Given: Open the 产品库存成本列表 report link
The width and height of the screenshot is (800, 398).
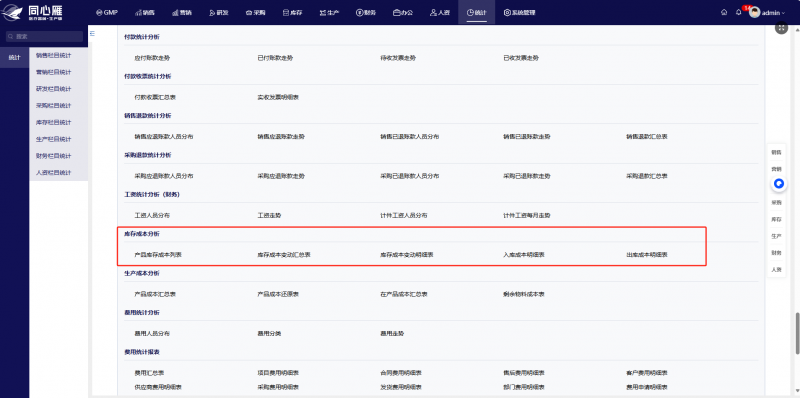Looking at the screenshot, I should click(x=158, y=254).
